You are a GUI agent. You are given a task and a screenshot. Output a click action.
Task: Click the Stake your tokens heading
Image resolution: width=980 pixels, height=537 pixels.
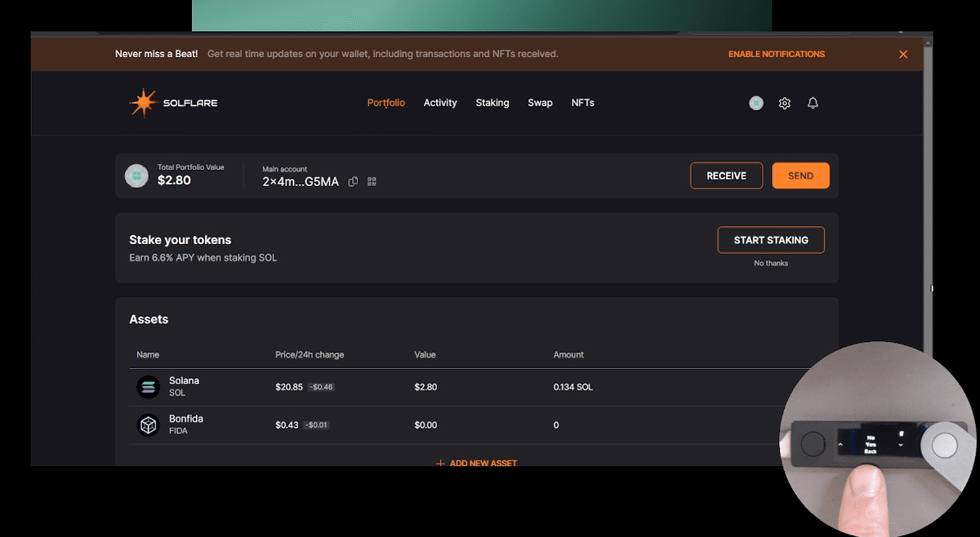point(180,240)
